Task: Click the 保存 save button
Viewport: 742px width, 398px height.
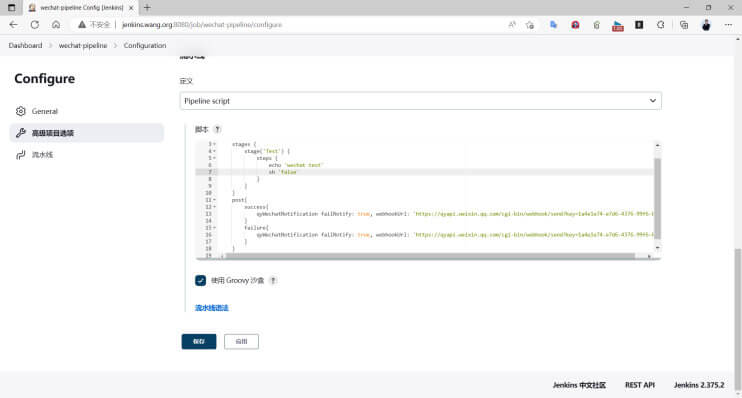Action: [x=199, y=341]
